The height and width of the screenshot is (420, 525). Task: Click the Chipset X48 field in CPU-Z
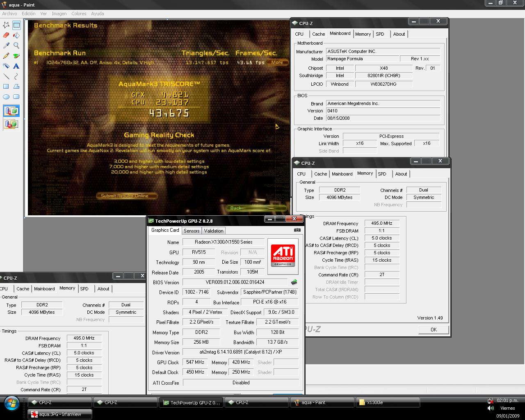point(383,68)
